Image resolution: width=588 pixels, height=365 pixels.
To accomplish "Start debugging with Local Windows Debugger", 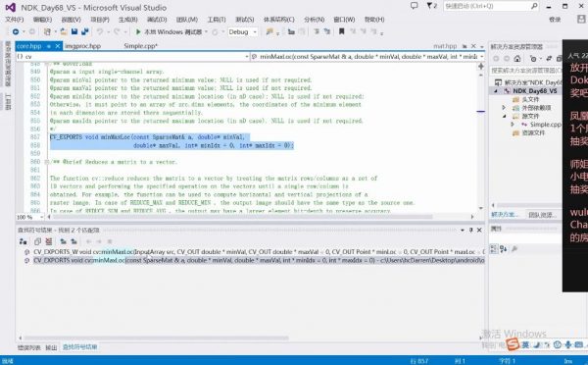I will pyautogui.click(x=170, y=32).
